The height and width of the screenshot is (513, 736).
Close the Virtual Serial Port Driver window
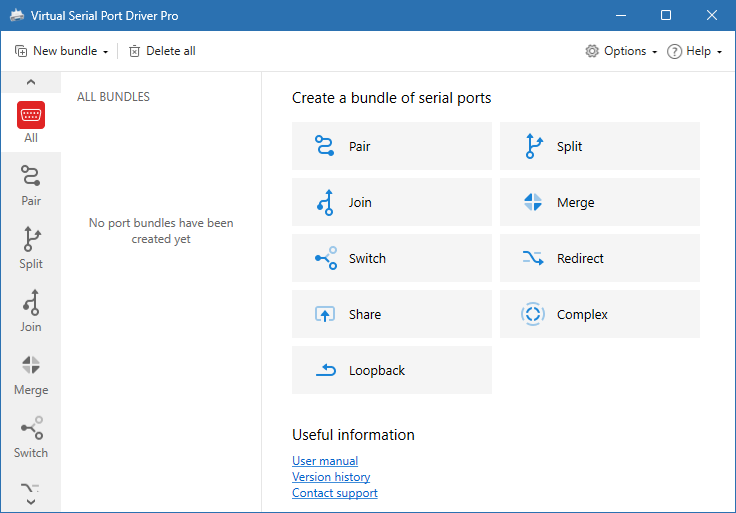pos(712,15)
